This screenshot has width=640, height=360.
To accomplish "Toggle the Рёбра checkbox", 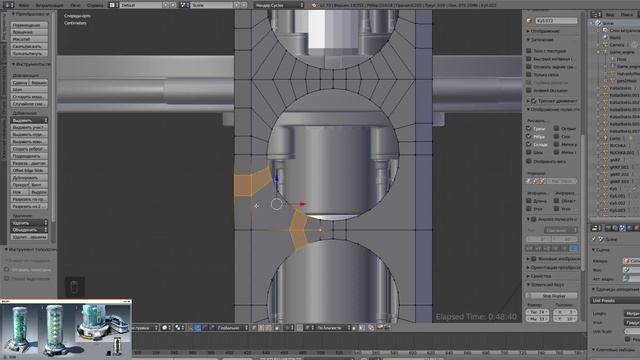I will [529, 136].
